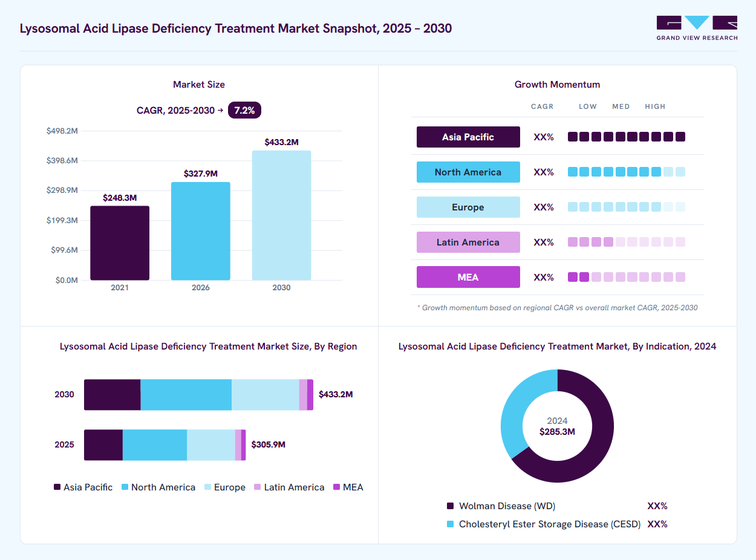
Task: Click Asia Pacific XX% CAGR value
Action: coord(544,137)
